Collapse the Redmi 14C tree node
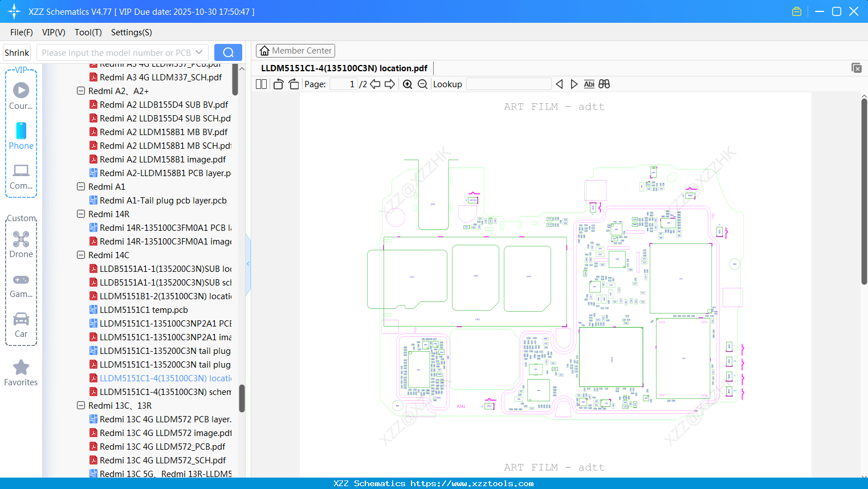The image size is (868, 489). [80, 255]
